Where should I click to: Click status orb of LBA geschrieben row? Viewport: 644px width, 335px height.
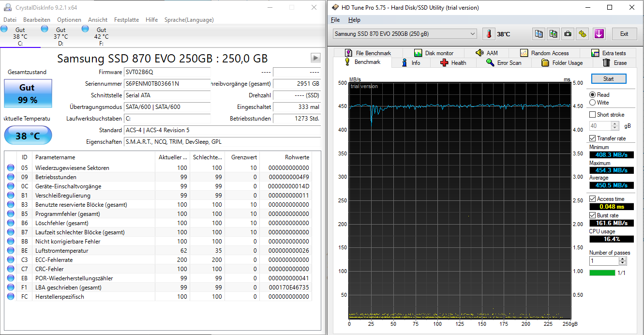pyautogui.click(x=11, y=288)
